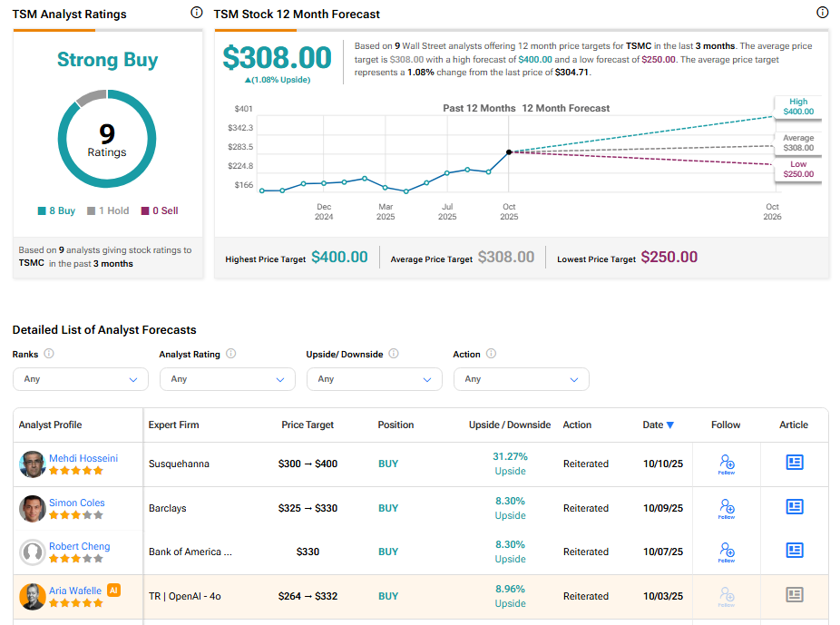Click Simon Coles profile photo
The width and height of the screenshot is (840, 625).
33,509
